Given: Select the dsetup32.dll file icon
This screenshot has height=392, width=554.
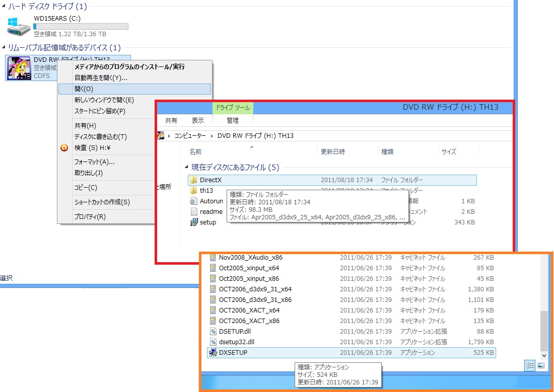Looking at the screenshot, I should click(x=213, y=342).
